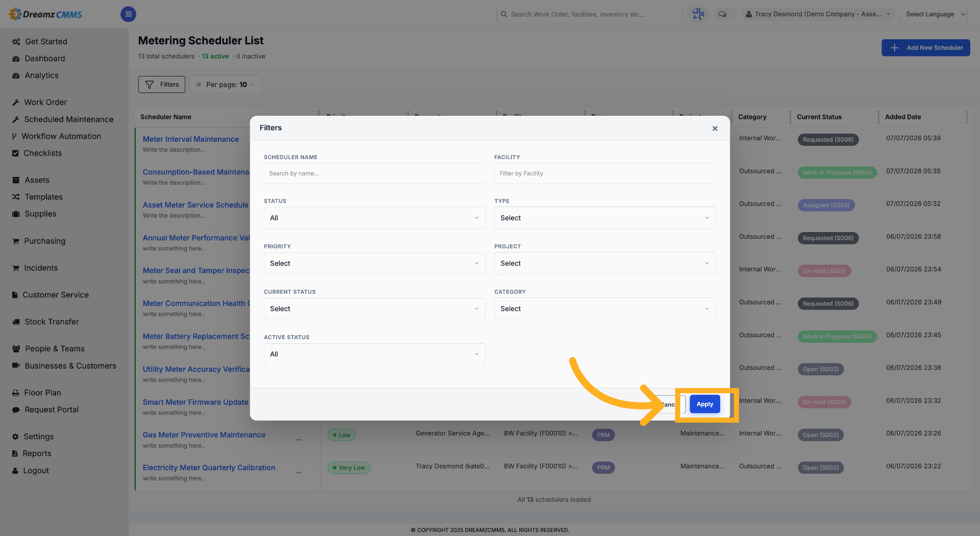Click the Templates shuffle icon
The width and height of the screenshot is (980, 536).
pyautogui.click(x=16, y=197)
